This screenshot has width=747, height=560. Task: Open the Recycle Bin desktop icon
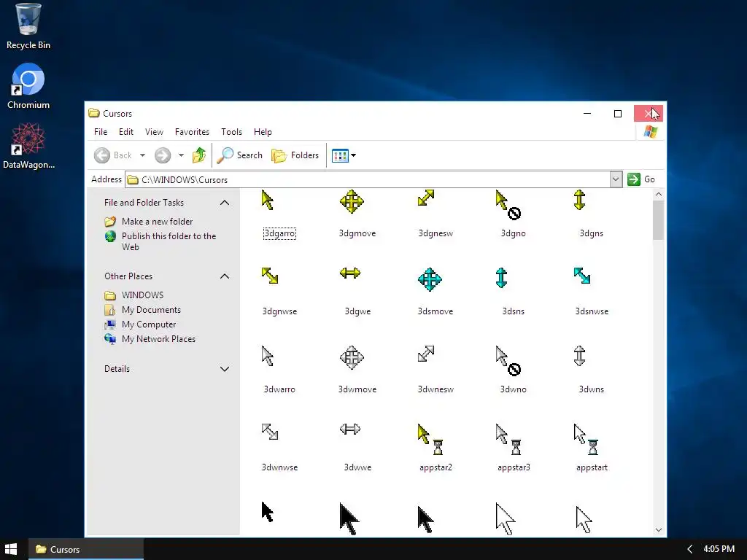pyautogui.click(x=28, y=26)
